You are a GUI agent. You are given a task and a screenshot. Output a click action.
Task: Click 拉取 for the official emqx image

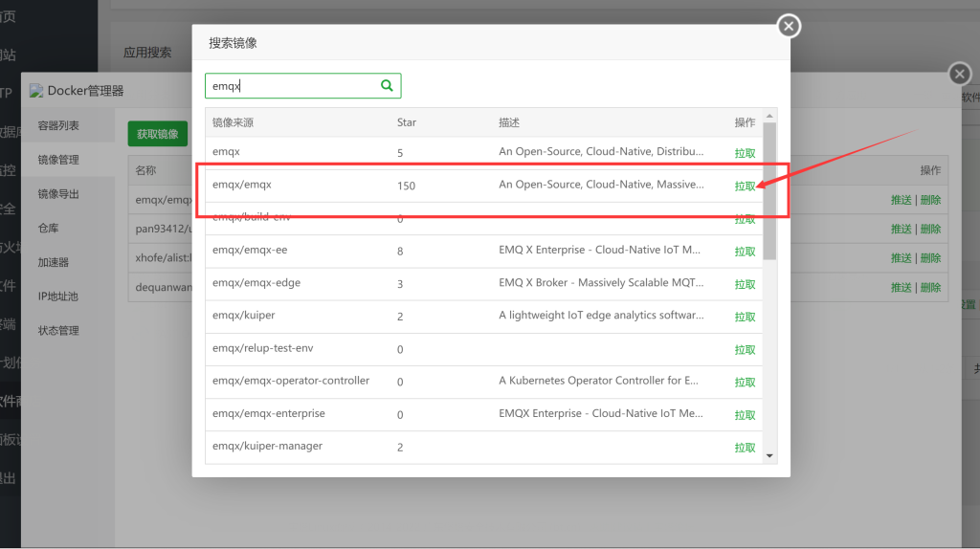click(745, 153)
